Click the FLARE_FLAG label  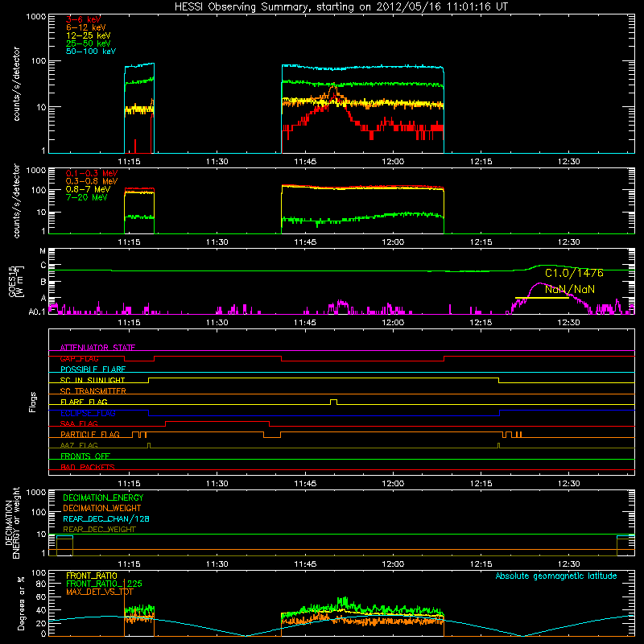84,402
